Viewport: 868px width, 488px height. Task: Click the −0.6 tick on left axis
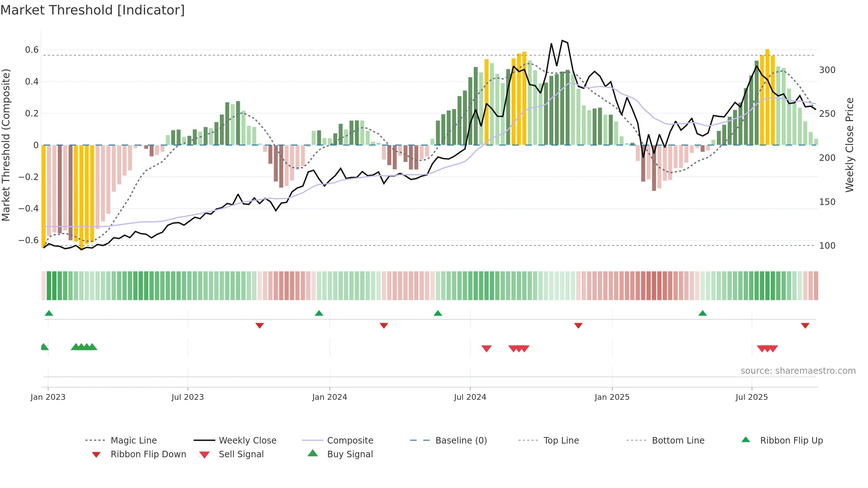click(x=29, y=240)
